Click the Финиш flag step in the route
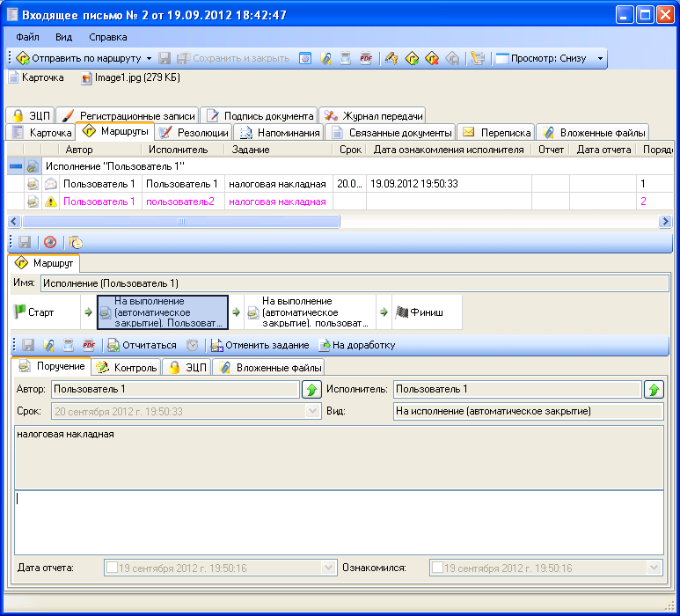 tap(420, 312)
